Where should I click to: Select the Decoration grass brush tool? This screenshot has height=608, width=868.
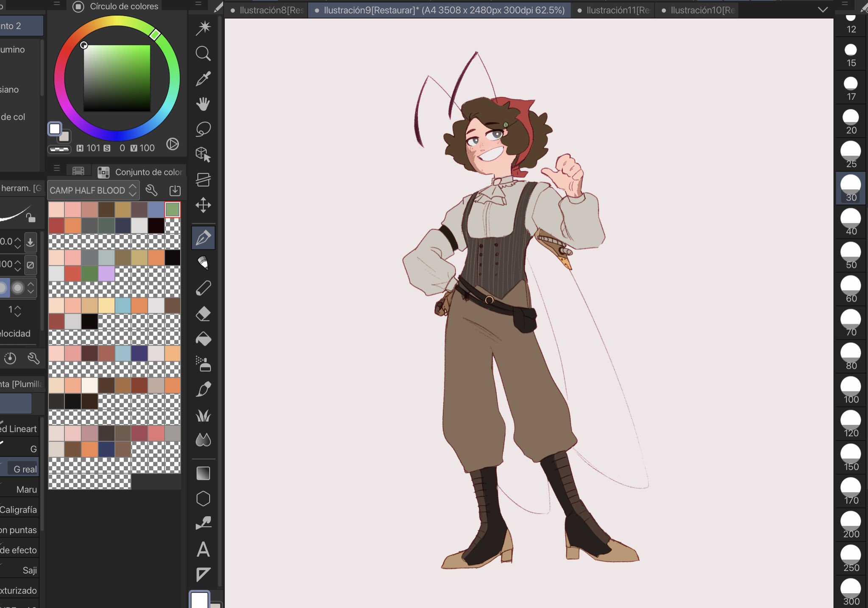click(203, 415)
